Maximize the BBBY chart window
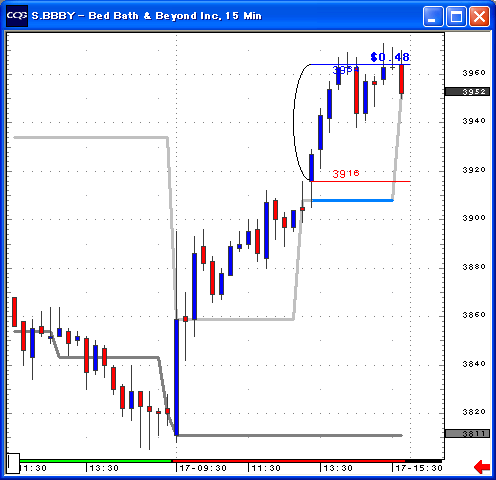Screen dimensions: 496x480 456,16
